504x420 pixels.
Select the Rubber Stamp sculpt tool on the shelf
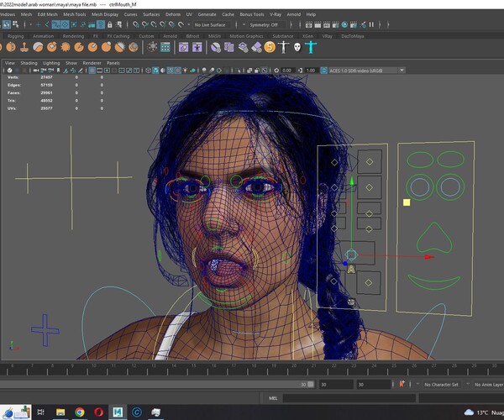pos(24,47)
